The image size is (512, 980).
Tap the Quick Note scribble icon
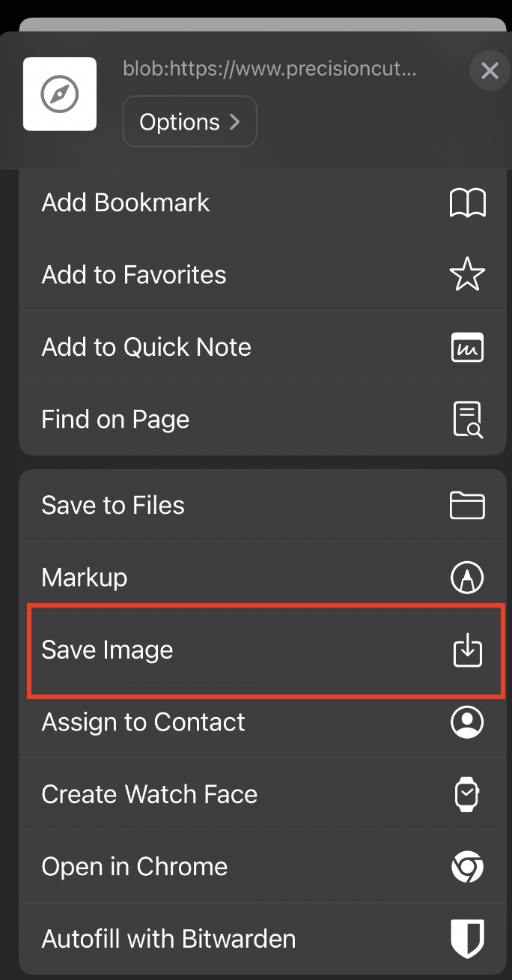pos(468,347)
